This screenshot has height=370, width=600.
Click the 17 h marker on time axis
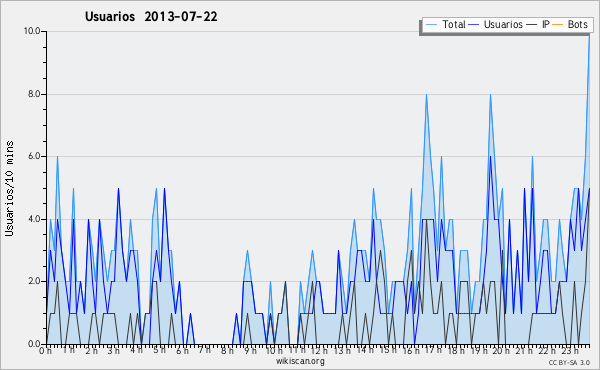tap(433, 350)
